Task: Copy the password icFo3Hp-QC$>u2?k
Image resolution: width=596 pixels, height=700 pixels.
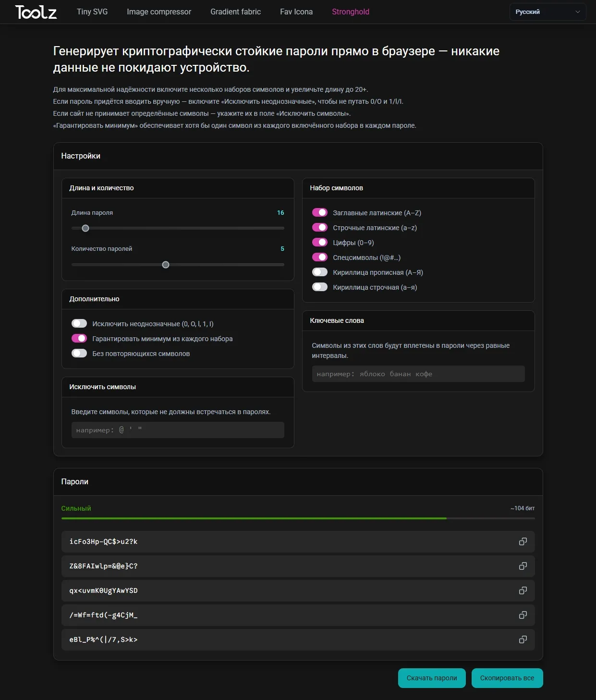Action: 523,541
